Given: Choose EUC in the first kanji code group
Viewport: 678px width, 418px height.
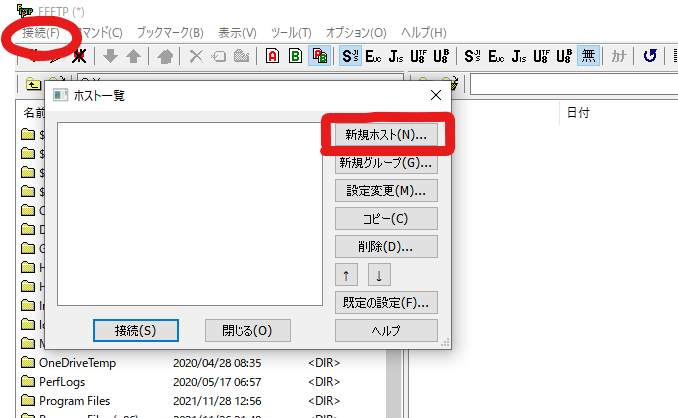Looking at the screenshot, I should coord(373,56).
